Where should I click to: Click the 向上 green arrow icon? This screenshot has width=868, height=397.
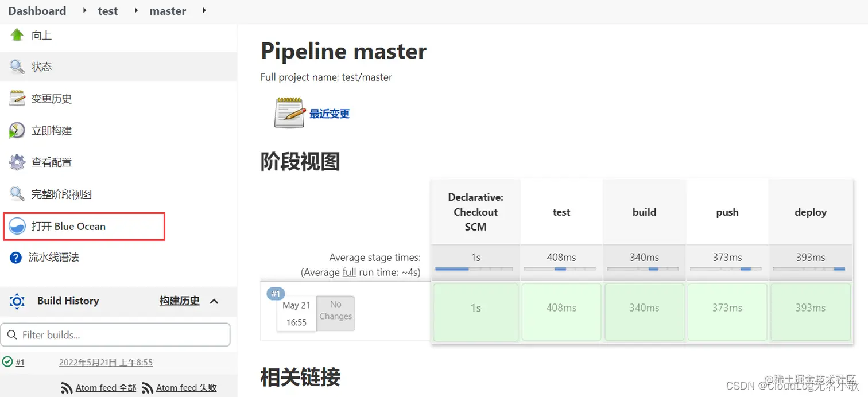coord(17,34)
